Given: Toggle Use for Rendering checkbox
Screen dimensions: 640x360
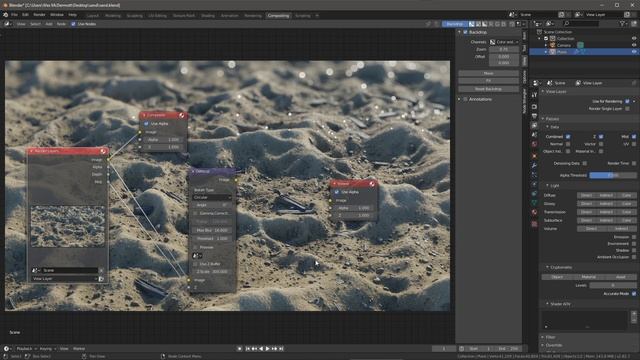Looking at the screenshot, I should click(627, 101).
